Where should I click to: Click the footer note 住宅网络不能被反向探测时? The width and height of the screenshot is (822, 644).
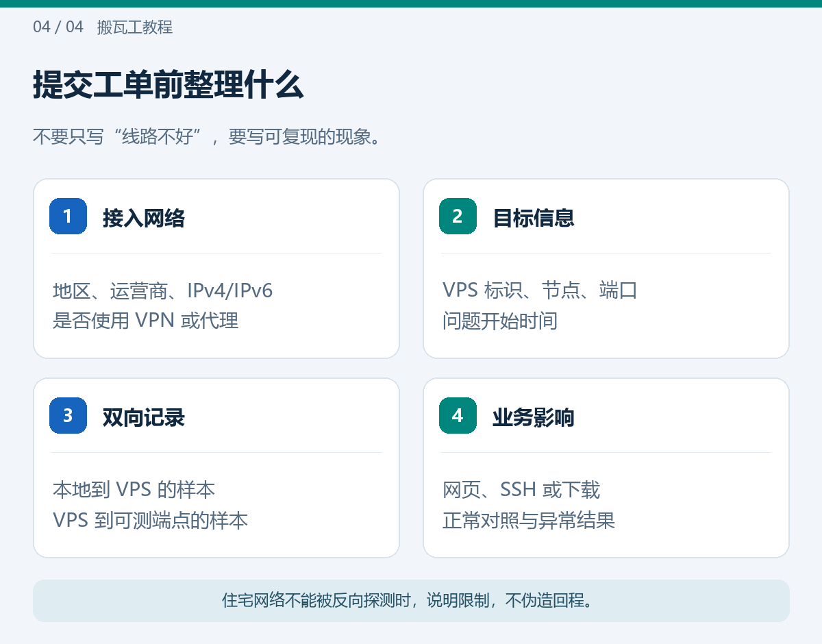click(411, 601)
